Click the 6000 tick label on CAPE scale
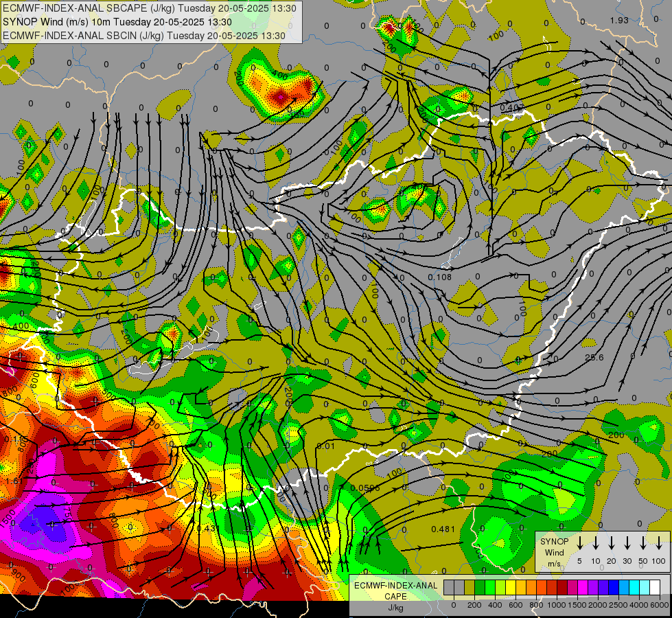The height and width of the screenshot is (618, 672). (x=660, y=605)
